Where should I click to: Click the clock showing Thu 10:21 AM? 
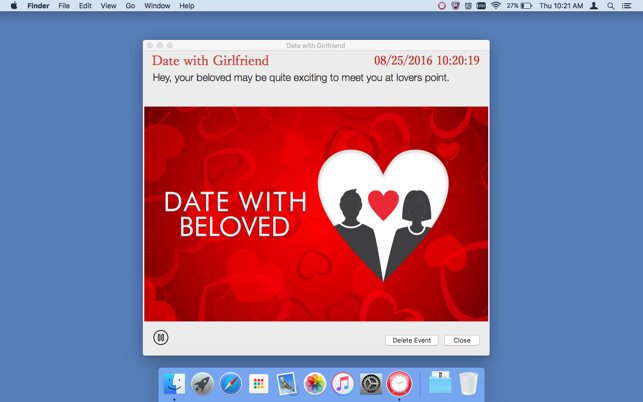coord(561,6)
